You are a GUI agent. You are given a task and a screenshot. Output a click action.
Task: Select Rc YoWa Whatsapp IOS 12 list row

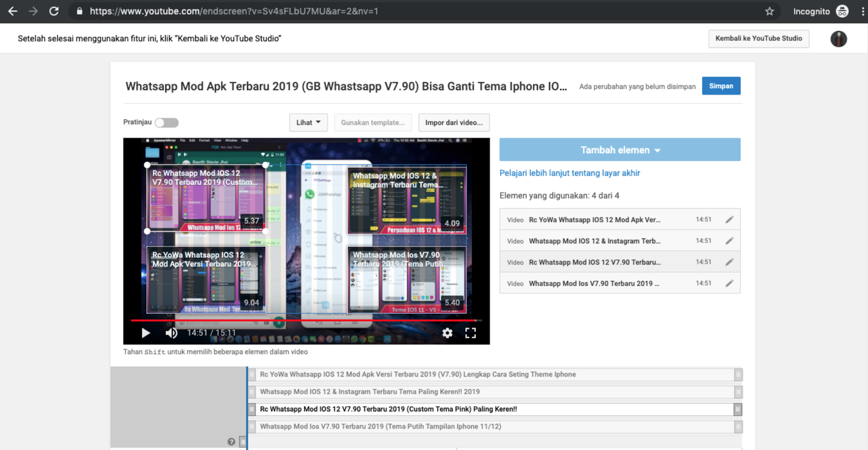tap(620, 220)
